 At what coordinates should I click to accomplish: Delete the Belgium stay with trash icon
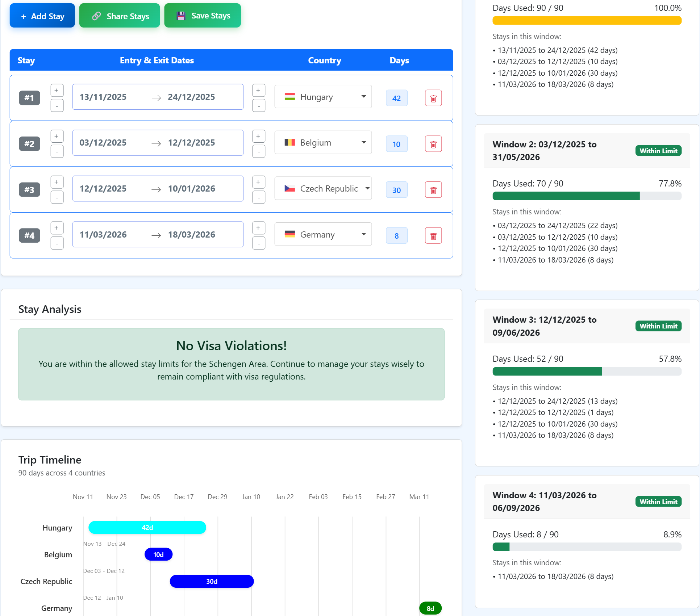[433, 144]
